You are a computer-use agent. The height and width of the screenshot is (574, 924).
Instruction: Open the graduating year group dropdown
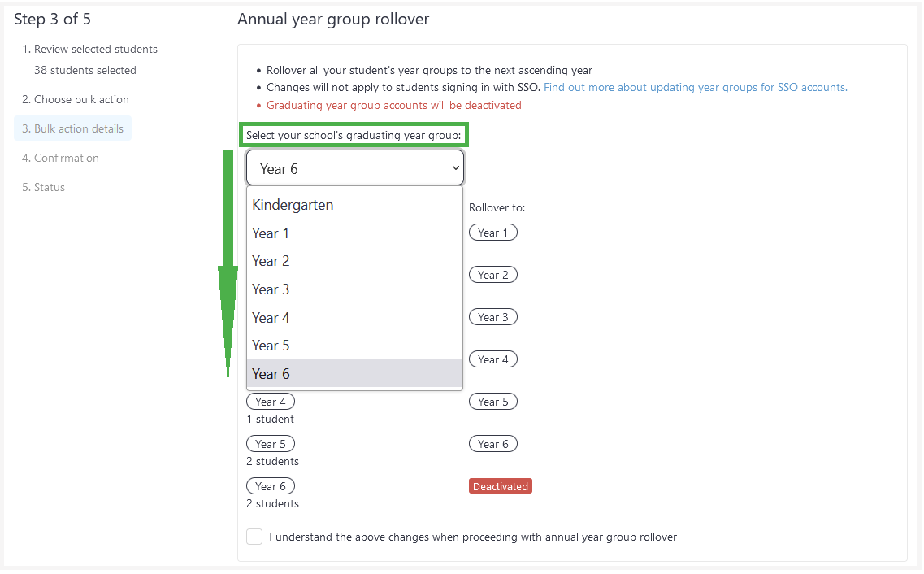point(355,168)
